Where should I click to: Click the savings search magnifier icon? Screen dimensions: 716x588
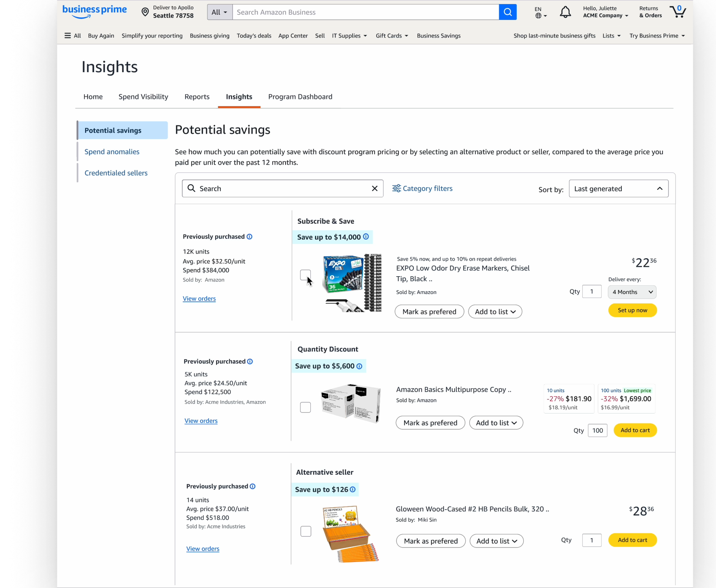click(191, 188)
